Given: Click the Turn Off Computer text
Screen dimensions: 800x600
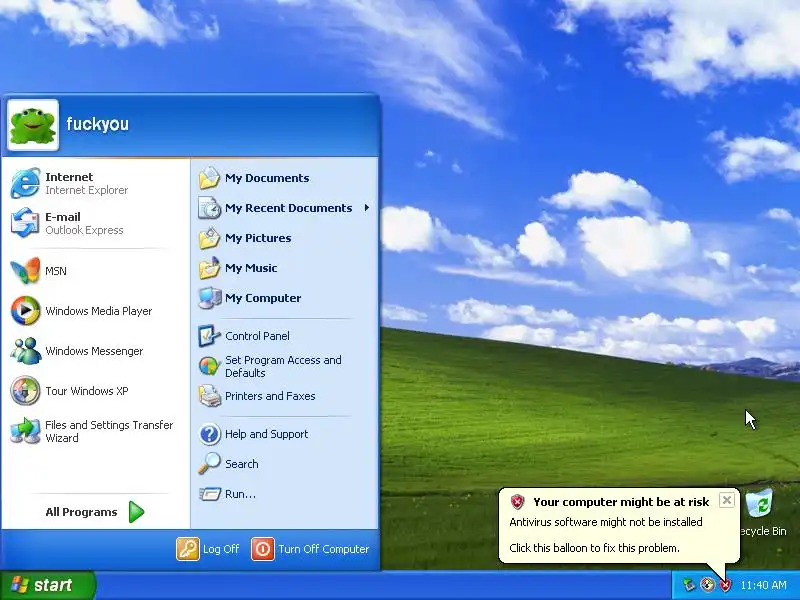Looking at the screenshot, I should pyautogui.click(x=323, y=549).
